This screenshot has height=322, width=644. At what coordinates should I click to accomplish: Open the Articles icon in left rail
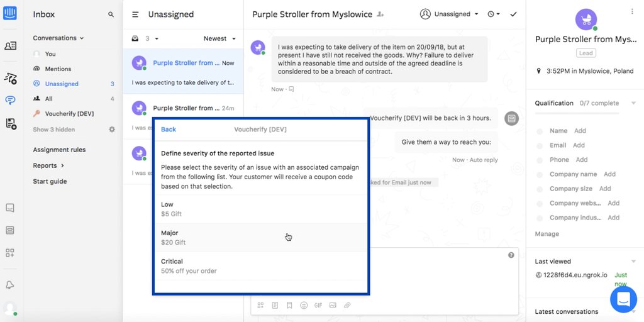[10, 123]
